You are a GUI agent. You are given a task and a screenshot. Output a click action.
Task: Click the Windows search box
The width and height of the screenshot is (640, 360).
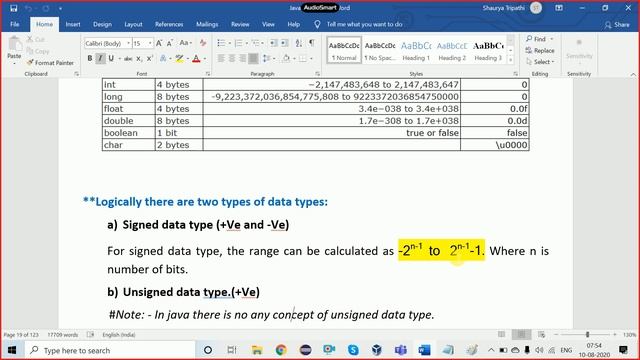(110, 350)
